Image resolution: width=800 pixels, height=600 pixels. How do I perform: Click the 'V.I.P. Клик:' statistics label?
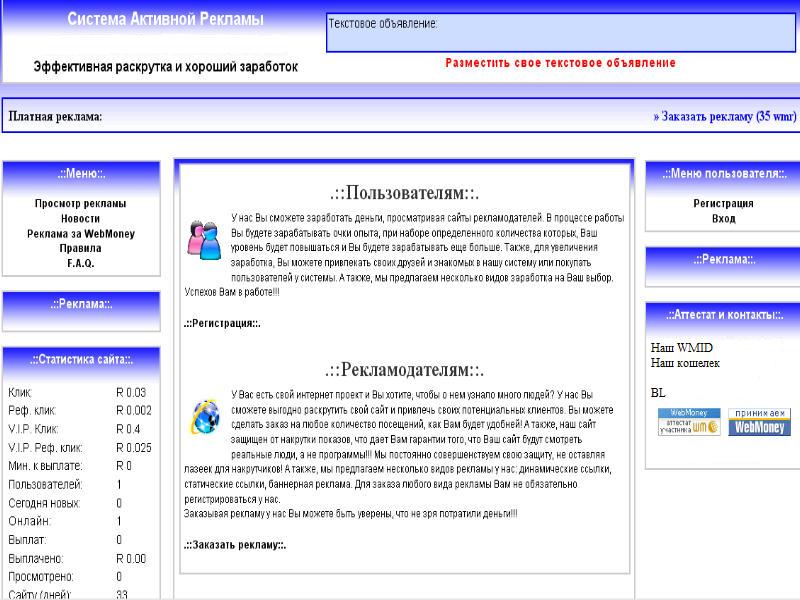point(33,429)
